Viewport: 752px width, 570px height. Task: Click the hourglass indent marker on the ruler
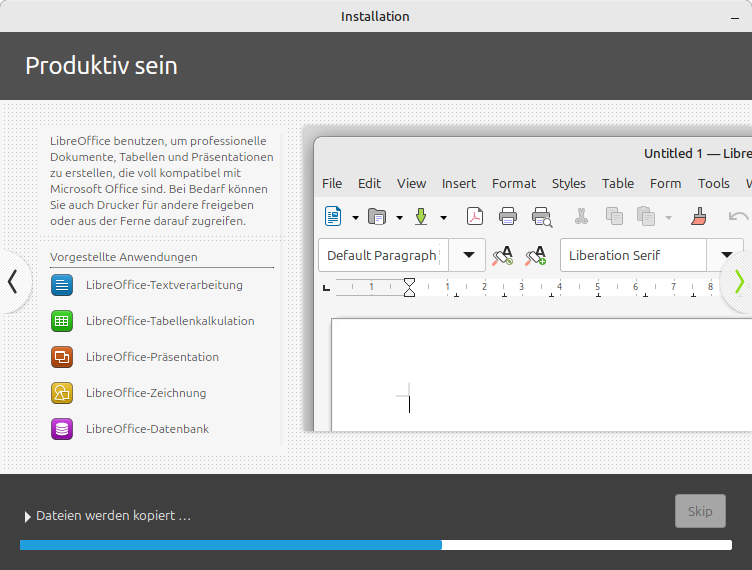tap(409, 288)
